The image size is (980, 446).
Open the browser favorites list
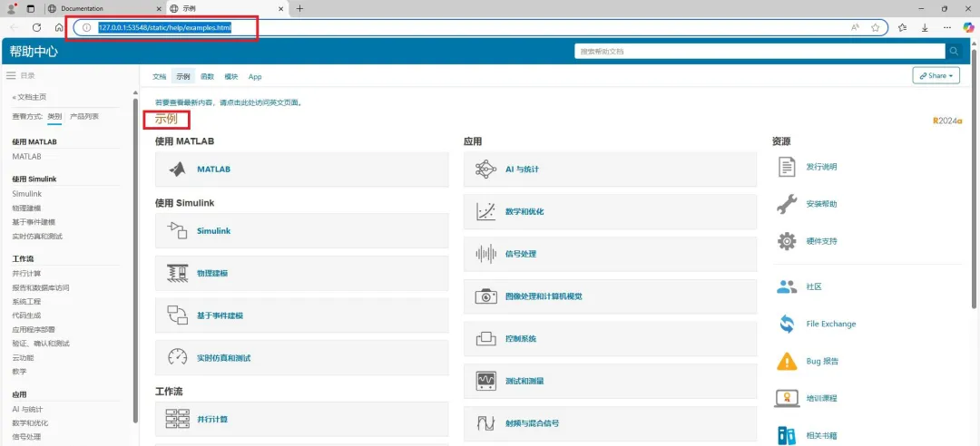click(902, 27)
